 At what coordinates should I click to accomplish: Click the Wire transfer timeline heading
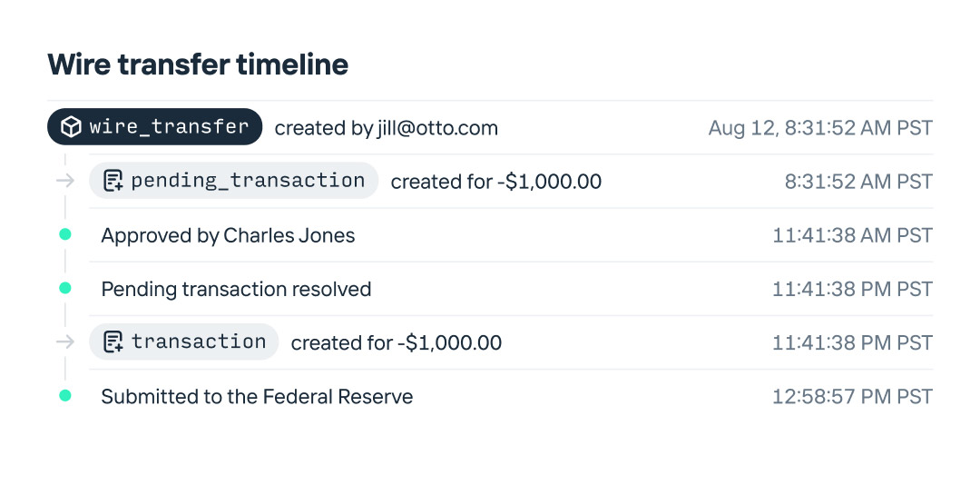pos(198,64)
